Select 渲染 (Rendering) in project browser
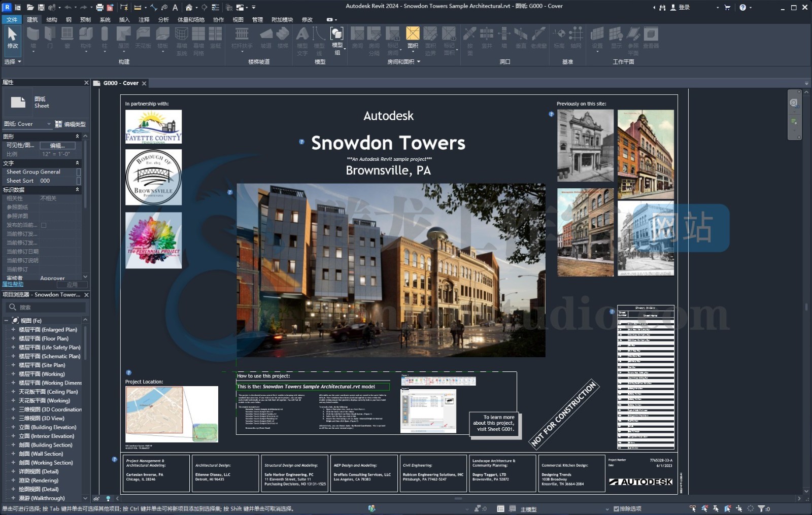Image resolution: width=812 pixels, height=515 pixels. [39, 480]
